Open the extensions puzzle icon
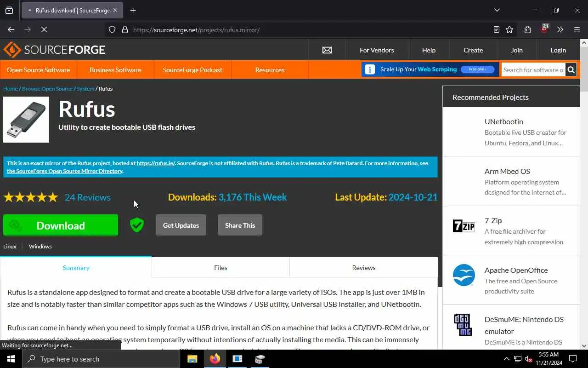This screenshot has height=368, width=588. [527, 29]
